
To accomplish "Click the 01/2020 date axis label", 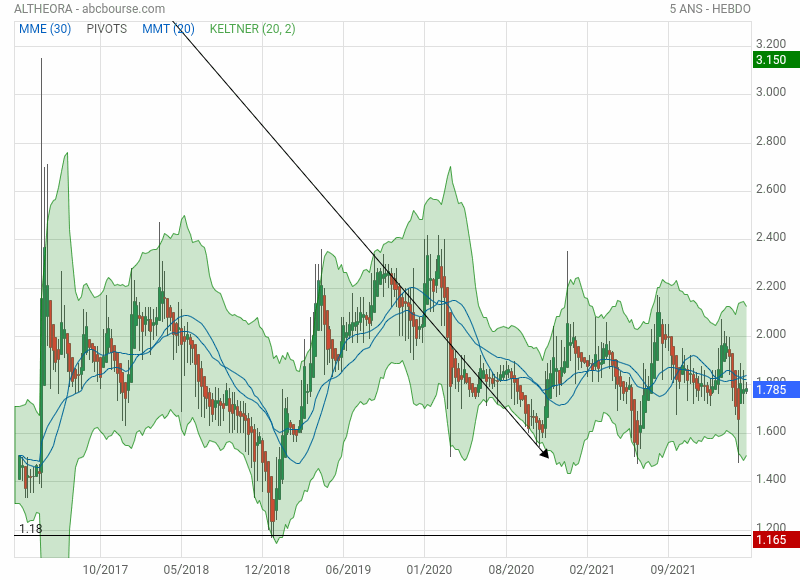I will (429, 569).
